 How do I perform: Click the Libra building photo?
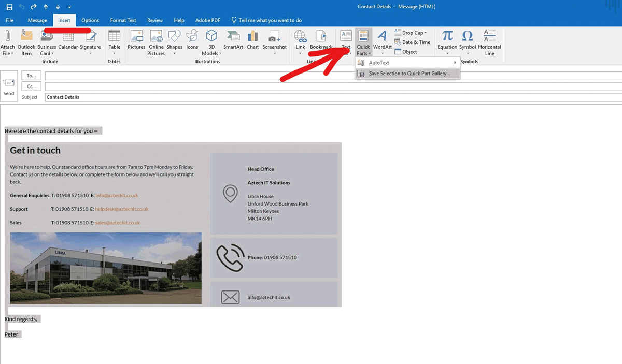(106, 268)
